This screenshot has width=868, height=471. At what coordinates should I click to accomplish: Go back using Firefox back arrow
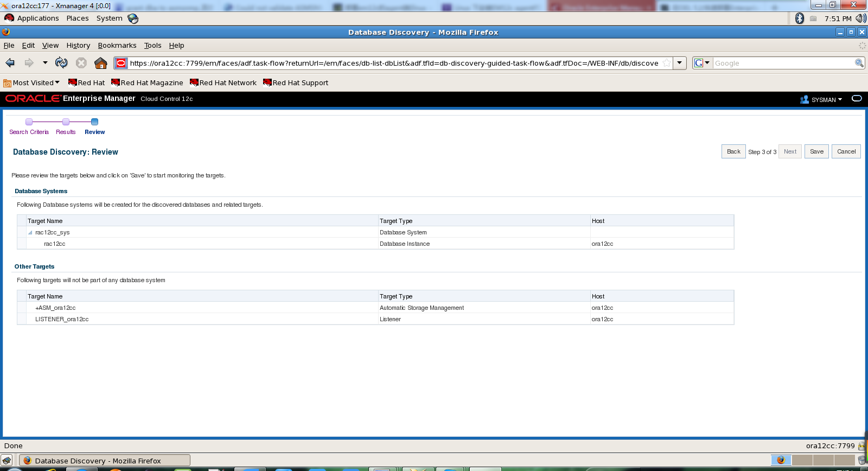(x=10, y=63)
